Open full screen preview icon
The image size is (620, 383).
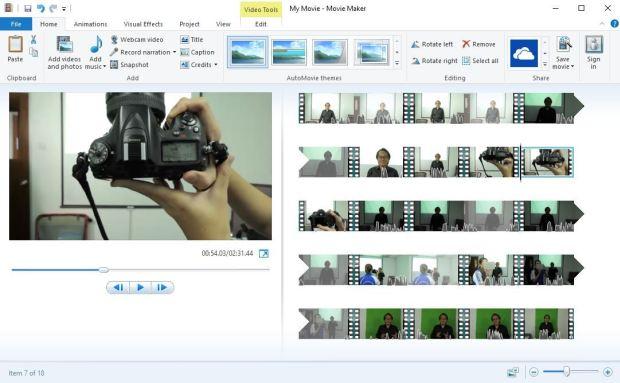click(x=264, y=253)
